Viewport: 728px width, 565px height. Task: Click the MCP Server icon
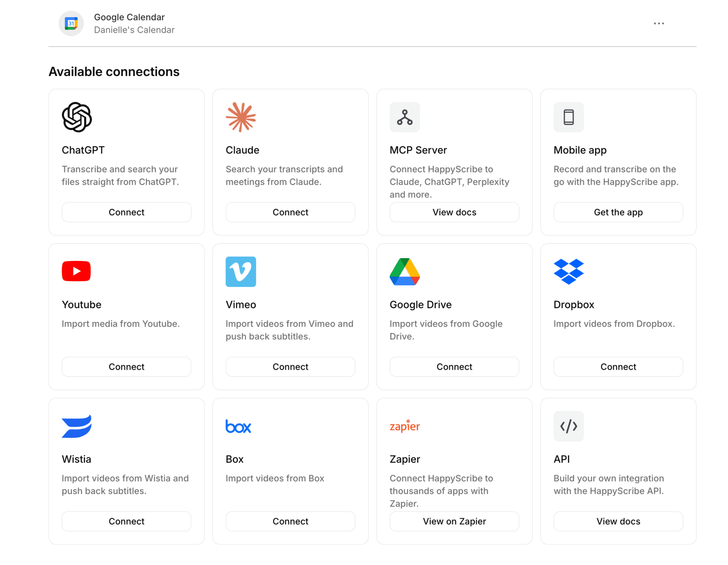405,117
